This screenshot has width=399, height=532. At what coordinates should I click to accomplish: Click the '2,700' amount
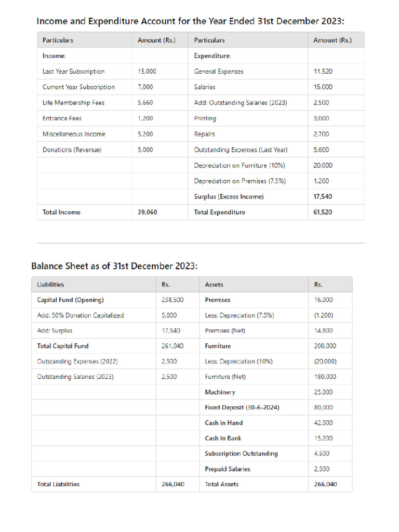tap(321, 134)
